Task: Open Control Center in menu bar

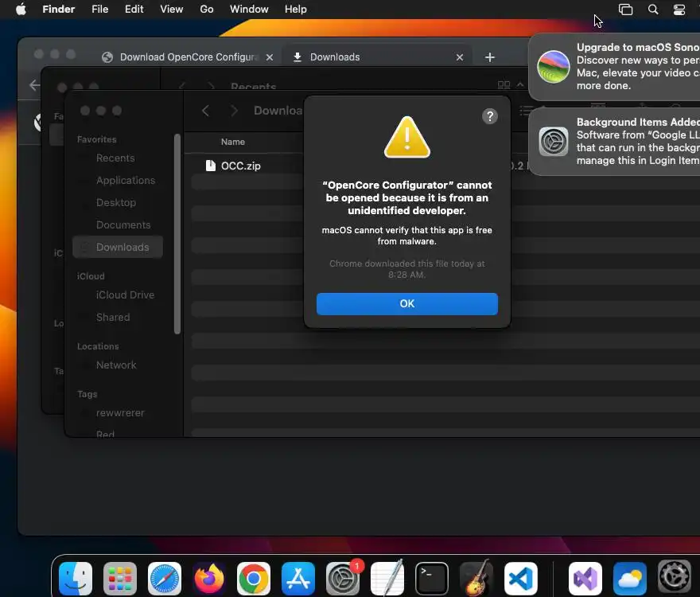Action: click(x=679, y=10)
